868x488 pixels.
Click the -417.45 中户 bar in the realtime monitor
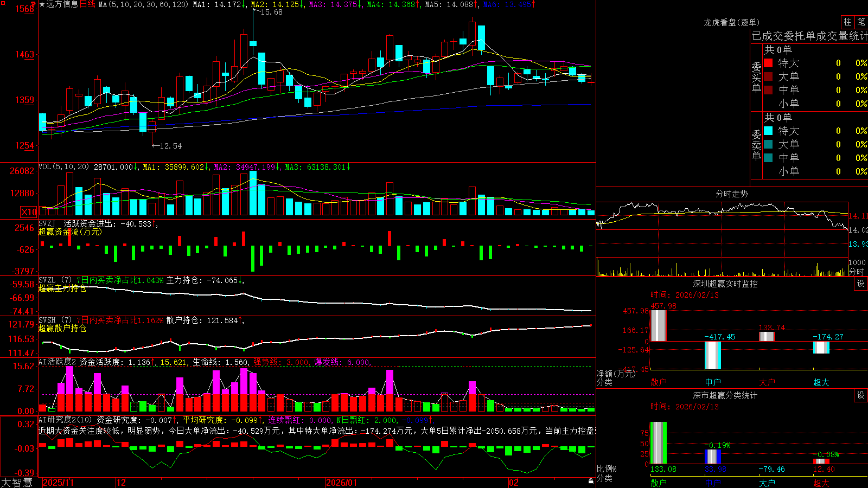[713, 356]
